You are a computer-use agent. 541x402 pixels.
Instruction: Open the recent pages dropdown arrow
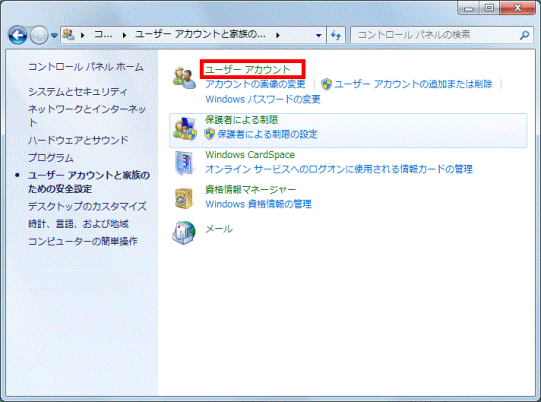[54, 35]
